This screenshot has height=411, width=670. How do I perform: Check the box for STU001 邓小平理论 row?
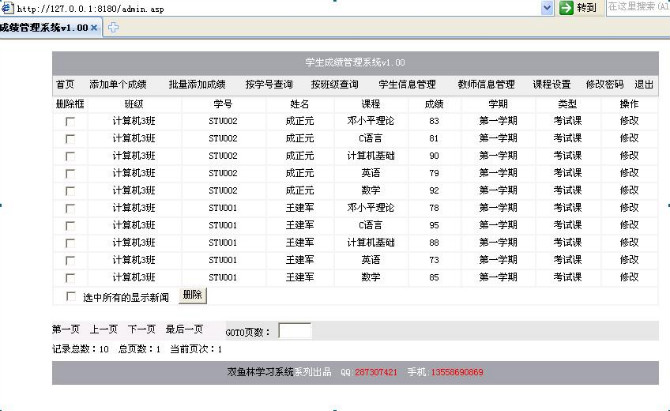point(70,208)
